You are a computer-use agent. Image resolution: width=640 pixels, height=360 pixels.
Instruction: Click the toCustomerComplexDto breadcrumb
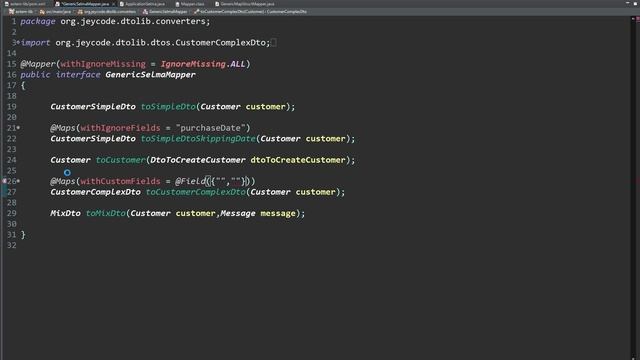253,11
